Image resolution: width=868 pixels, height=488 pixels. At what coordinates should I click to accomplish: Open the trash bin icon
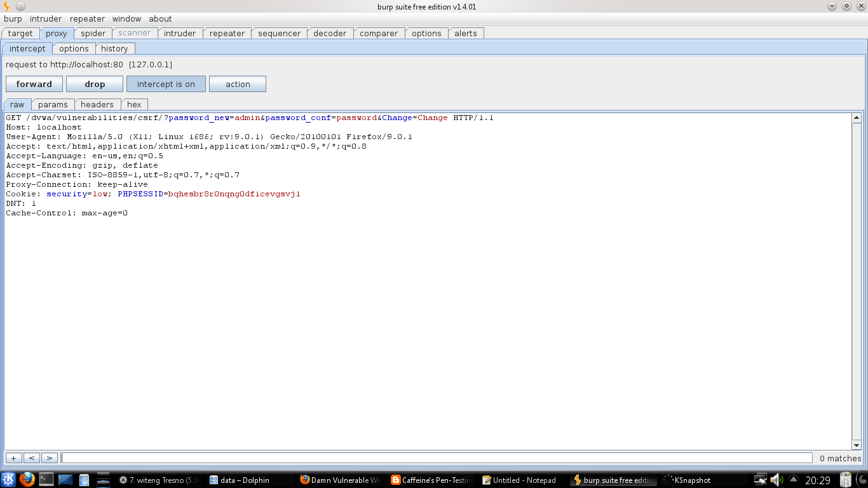tap(846, 480)
